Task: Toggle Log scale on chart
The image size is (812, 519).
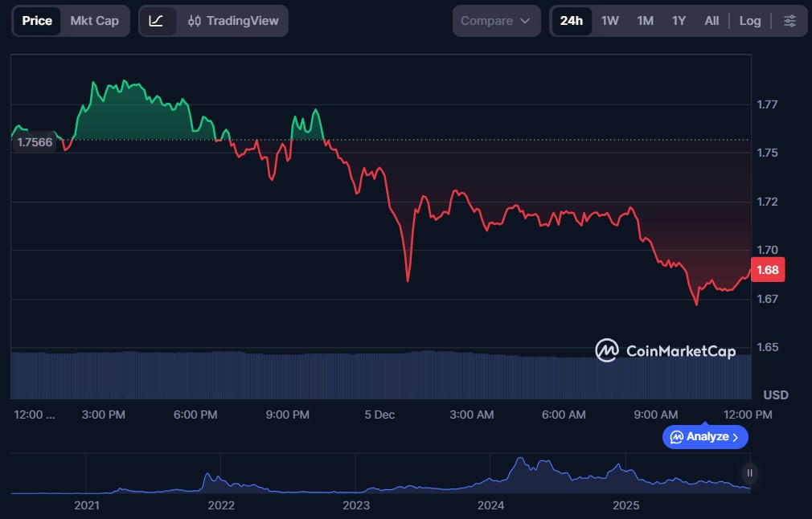Action: [749, 21]
